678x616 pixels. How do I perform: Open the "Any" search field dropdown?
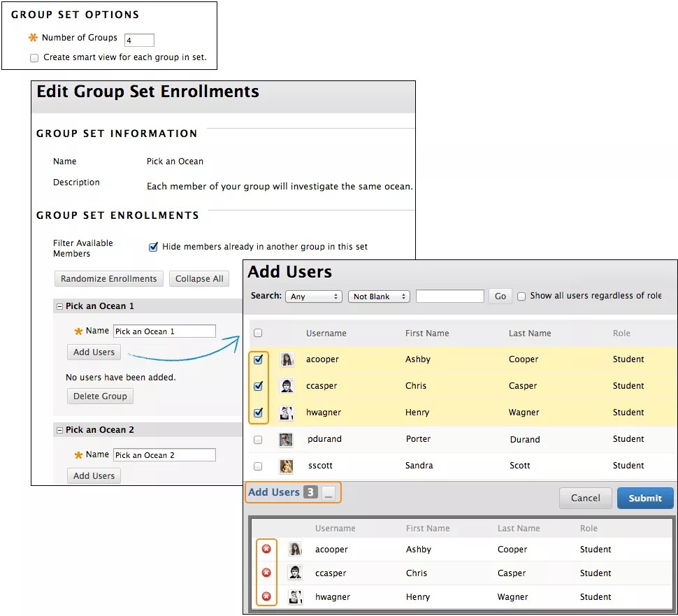point(313,296)
